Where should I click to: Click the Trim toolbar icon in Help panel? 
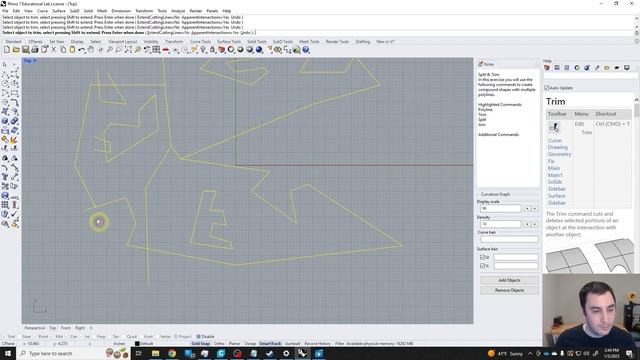pos(554,127)
